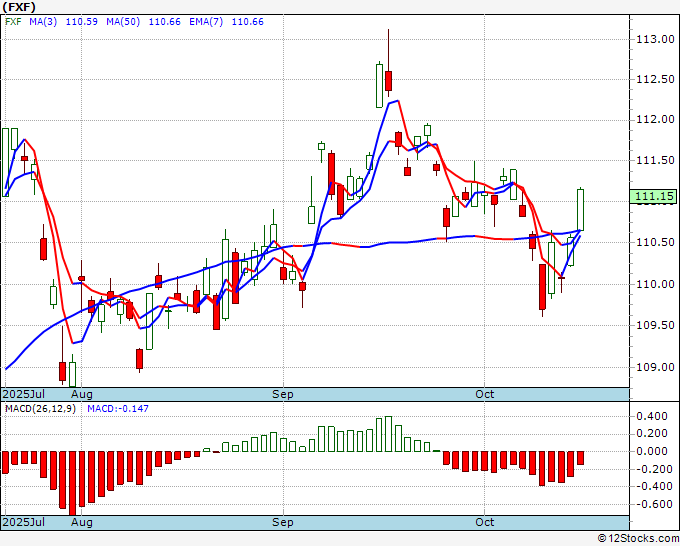This screenshot has height=546, width=680.
Task: Click the current price tag 111.15
Action: click(653, 198)
